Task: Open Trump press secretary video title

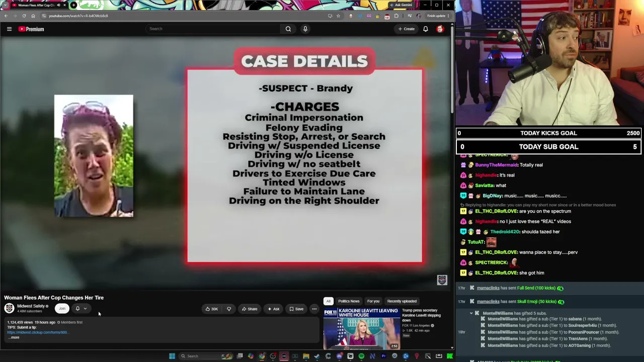Action: point(421,315)
